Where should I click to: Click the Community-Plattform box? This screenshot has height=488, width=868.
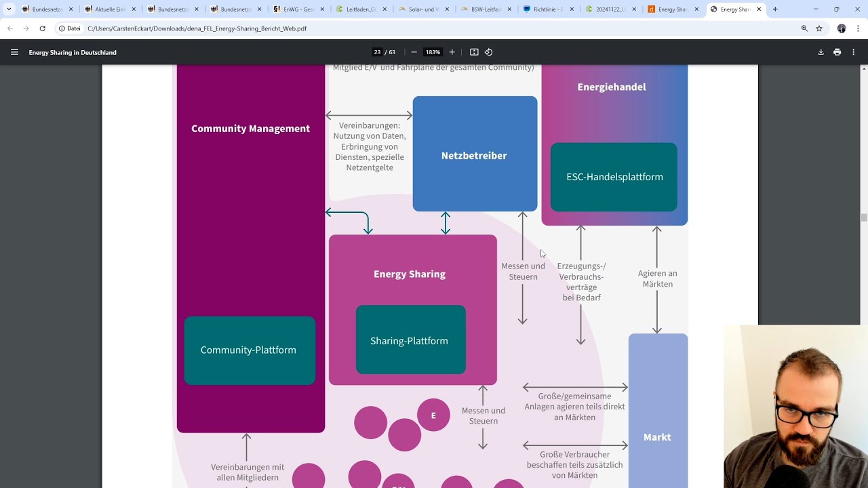[x=250, y=350]
